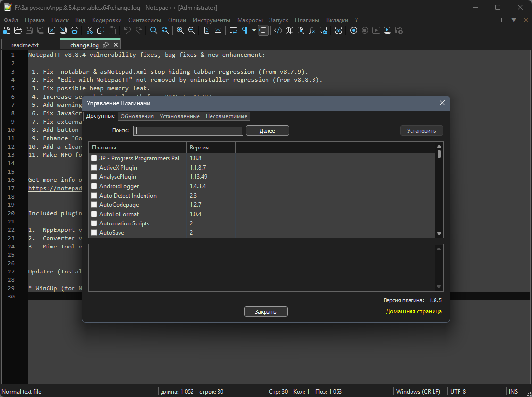Toggle Show All Characters pilcrow icon
The image size is (532, 397).
[244, 30]
